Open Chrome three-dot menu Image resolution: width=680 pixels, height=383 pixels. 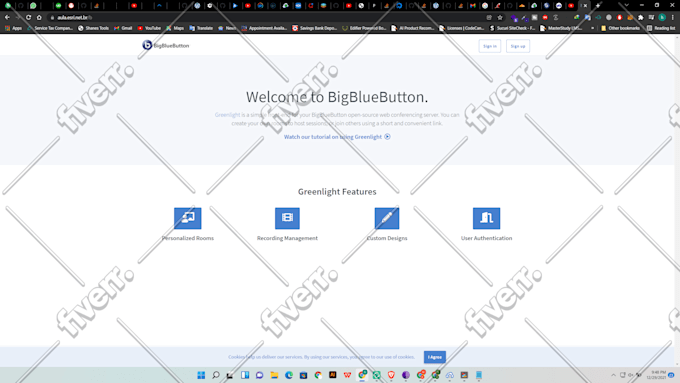click(673, 17)
